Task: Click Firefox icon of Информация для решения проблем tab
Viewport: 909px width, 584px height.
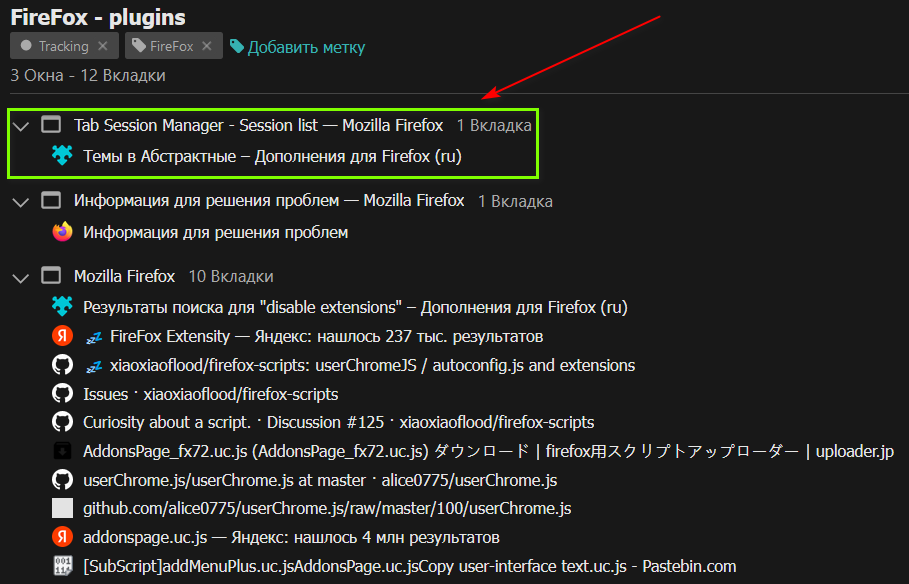Action: pos(62,231)
